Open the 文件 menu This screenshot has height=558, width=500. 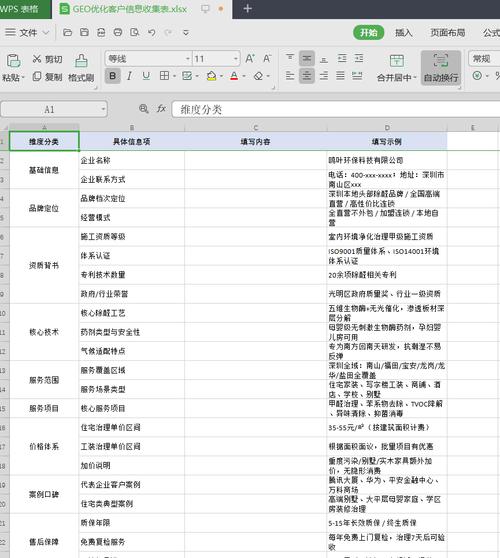(x=27, y=33)
